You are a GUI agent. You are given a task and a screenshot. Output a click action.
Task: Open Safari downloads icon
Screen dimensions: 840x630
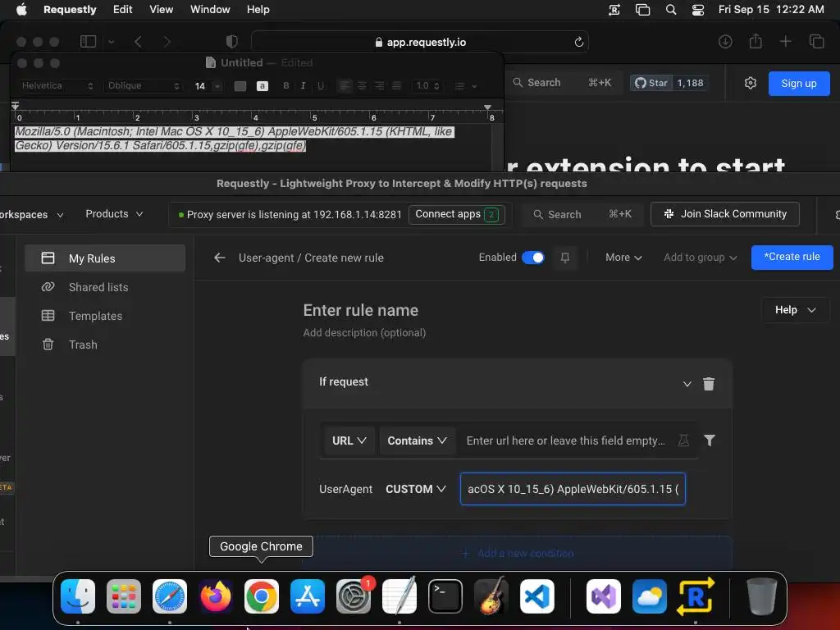725,41
